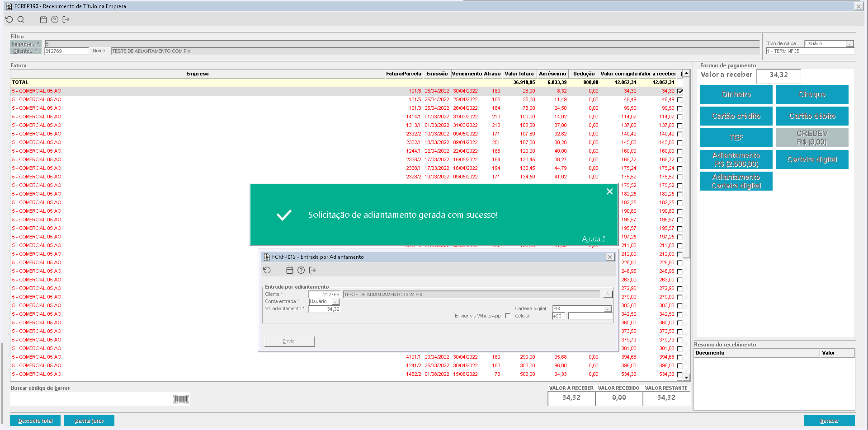The height and width of the screenshot is (430, 868).
Task: Select Cartão crédito payment button
Action: click(736, 116)
